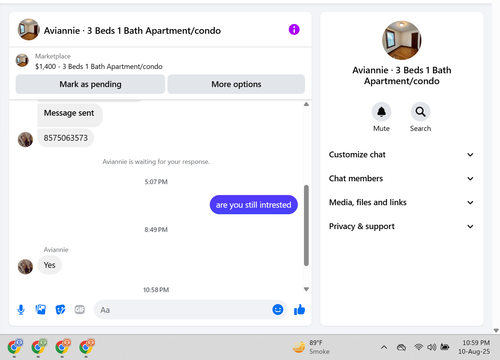Viewport: 500px width, 360px height.
Task: Click the 10:58 PM timestamp
Action: coord(156,290)
